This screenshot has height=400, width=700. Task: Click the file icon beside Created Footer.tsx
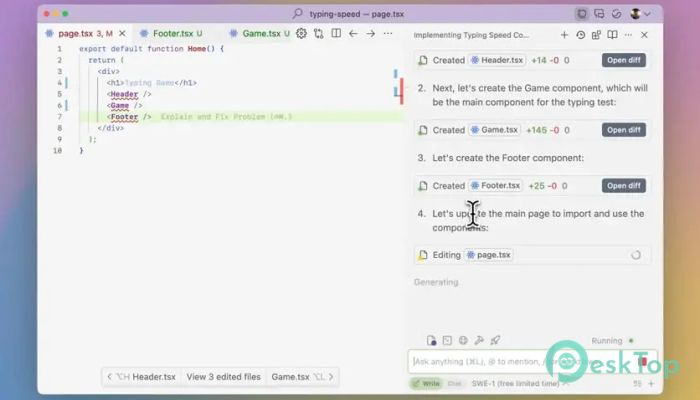pyautogui.click(x=422, y=186)
